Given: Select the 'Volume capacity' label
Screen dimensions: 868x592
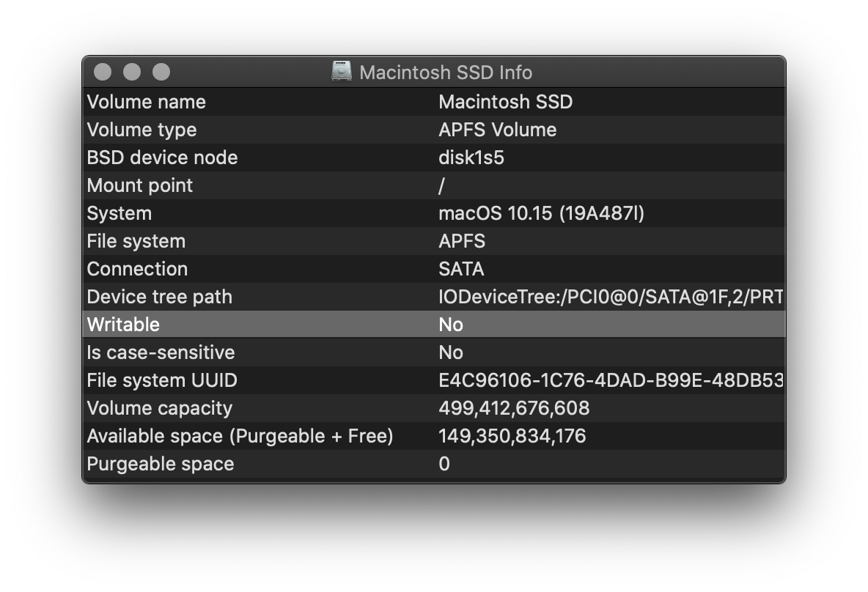Looking at the screenshot, I should (x=159, y=408).
